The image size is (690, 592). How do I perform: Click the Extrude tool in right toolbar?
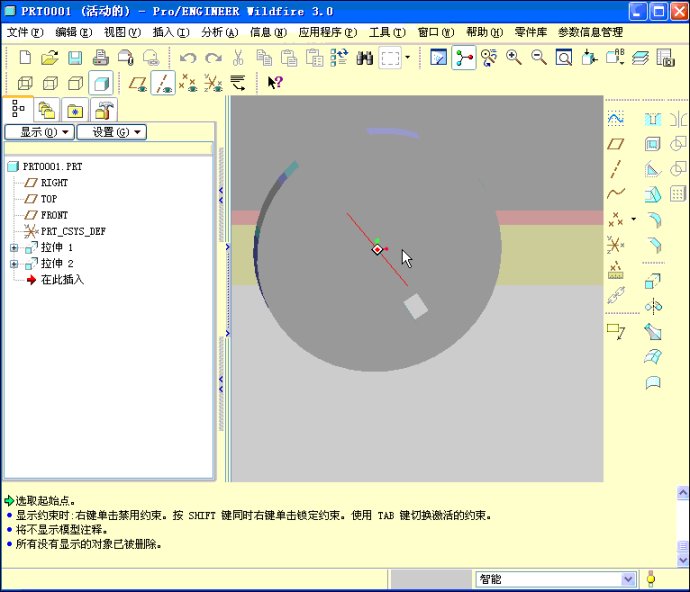[653, 281]
